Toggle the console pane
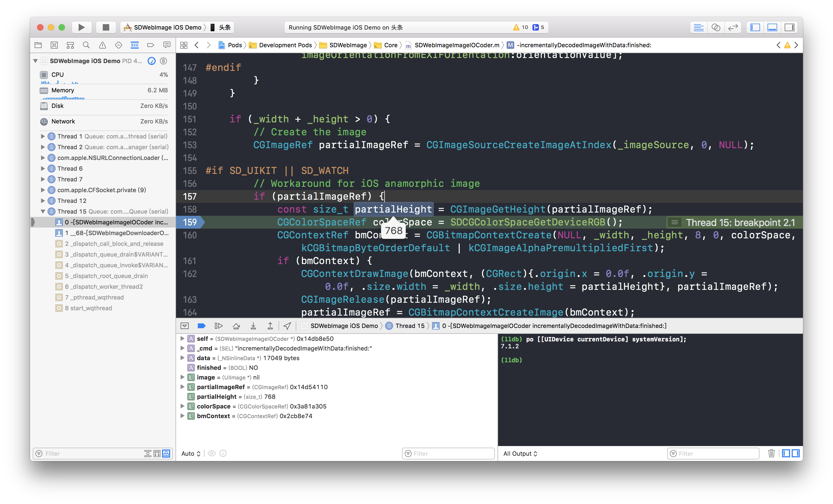 click(796, 454)
